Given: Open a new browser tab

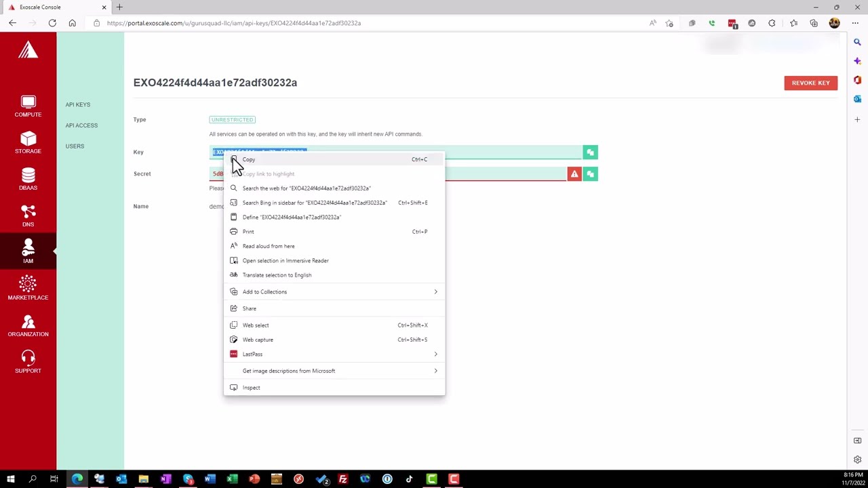Looking at the screenshot, I should coord(119,7).
